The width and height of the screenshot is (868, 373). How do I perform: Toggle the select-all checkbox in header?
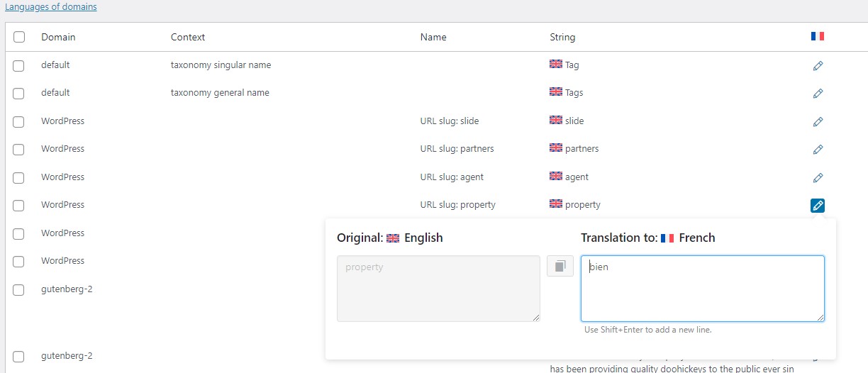point(19,37)
